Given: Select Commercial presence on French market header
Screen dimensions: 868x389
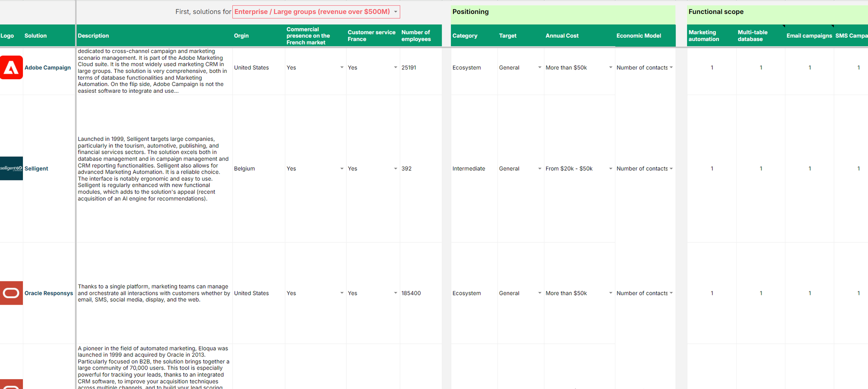Looking at the screenshot, I should pos(316,36).
